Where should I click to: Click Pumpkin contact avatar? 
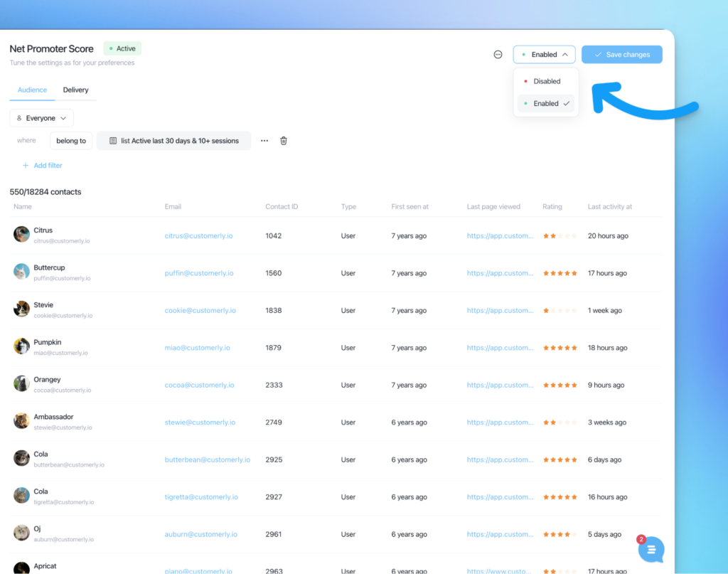[x=21, y=346]
